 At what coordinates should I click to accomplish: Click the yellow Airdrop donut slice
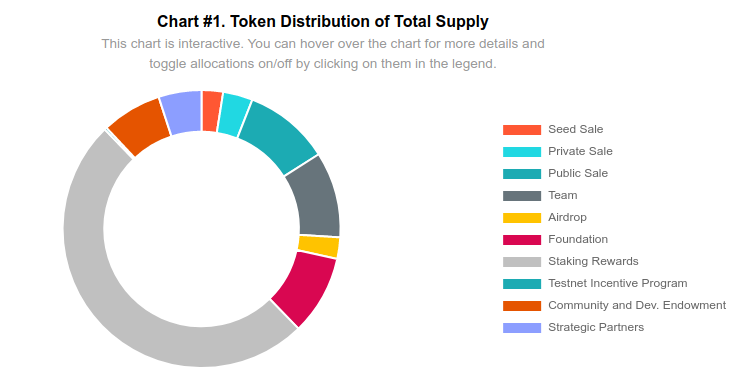pos(319,246)
